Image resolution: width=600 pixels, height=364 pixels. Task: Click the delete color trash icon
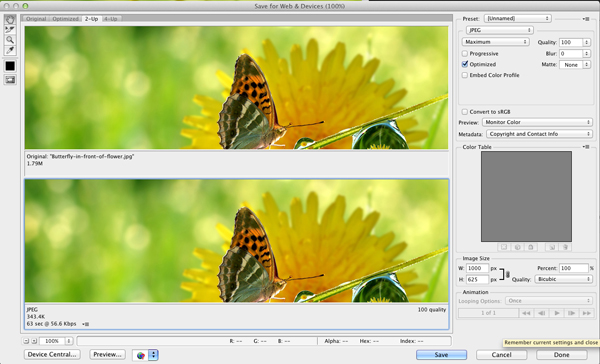click(x=565, y=247)
